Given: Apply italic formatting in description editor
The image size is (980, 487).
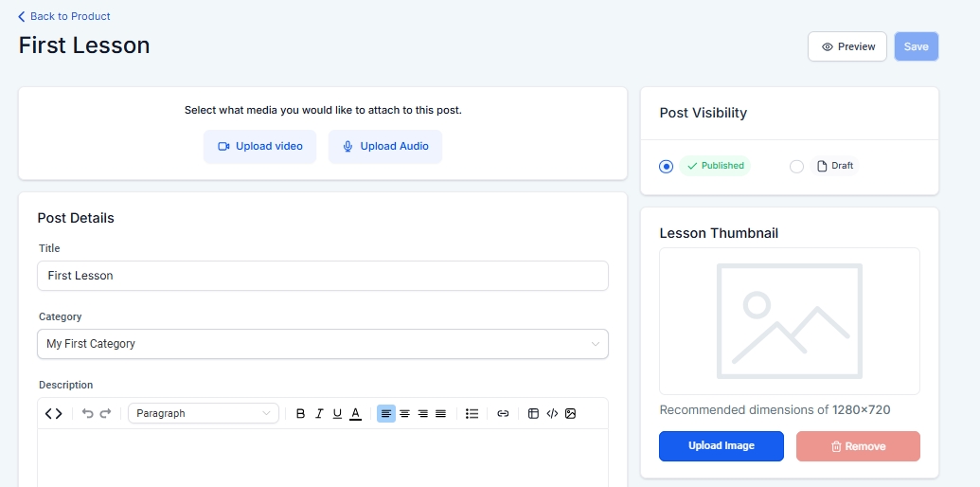Looking at the screenshot, I should click(319, 414).
